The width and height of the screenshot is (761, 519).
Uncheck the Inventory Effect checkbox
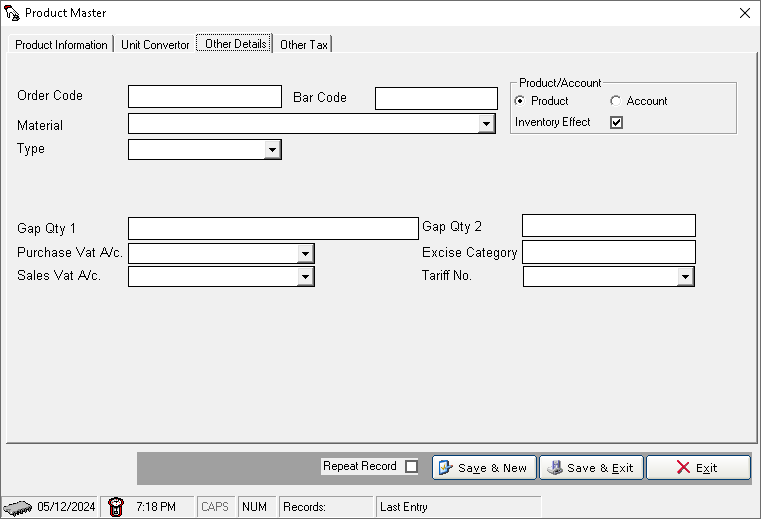[616, 122]
